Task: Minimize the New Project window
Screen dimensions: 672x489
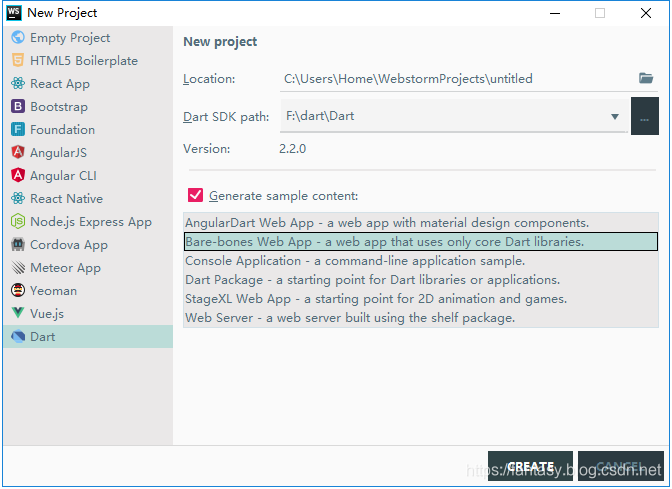Action: point(555,13)
